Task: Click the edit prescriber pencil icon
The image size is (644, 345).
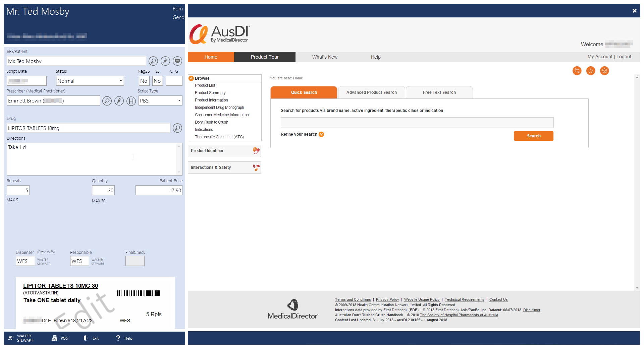Action: 119,101
